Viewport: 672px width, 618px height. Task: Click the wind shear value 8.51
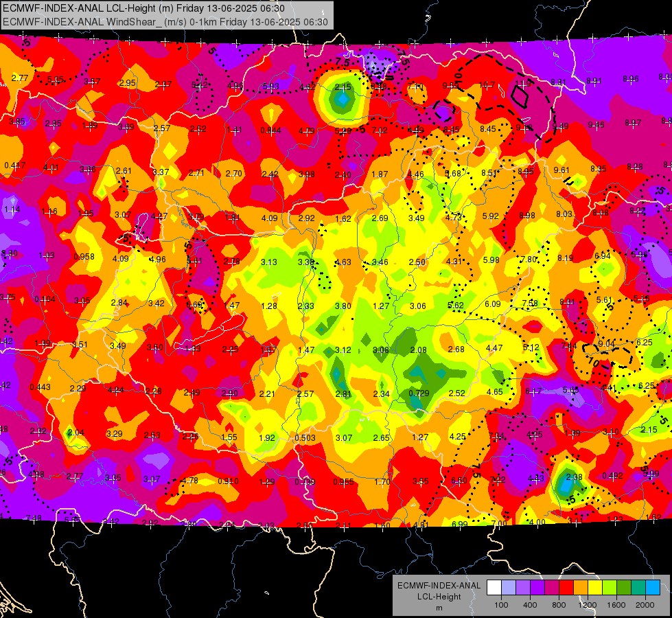(x=489, y=173)
